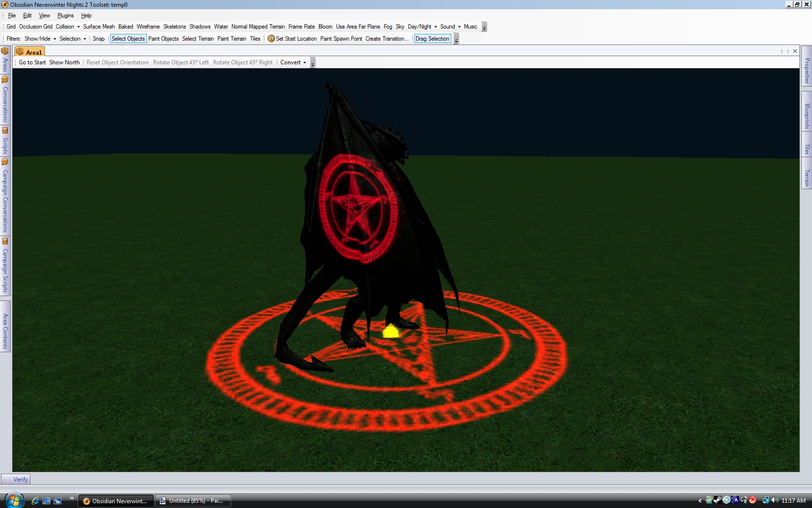Click the Go to Start button
The height and width of the screenshot is (508, 812).
[x=32, y=62]
